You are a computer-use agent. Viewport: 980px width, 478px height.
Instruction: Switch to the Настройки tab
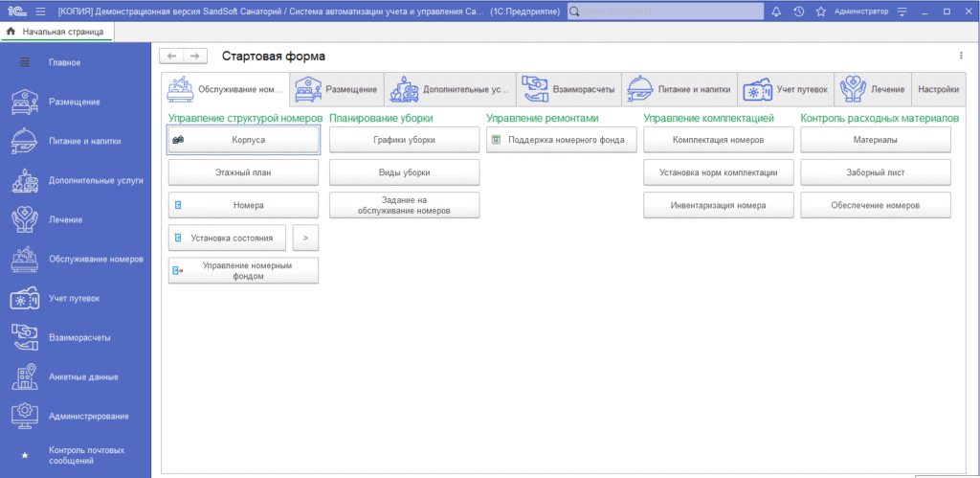(938, 89)
